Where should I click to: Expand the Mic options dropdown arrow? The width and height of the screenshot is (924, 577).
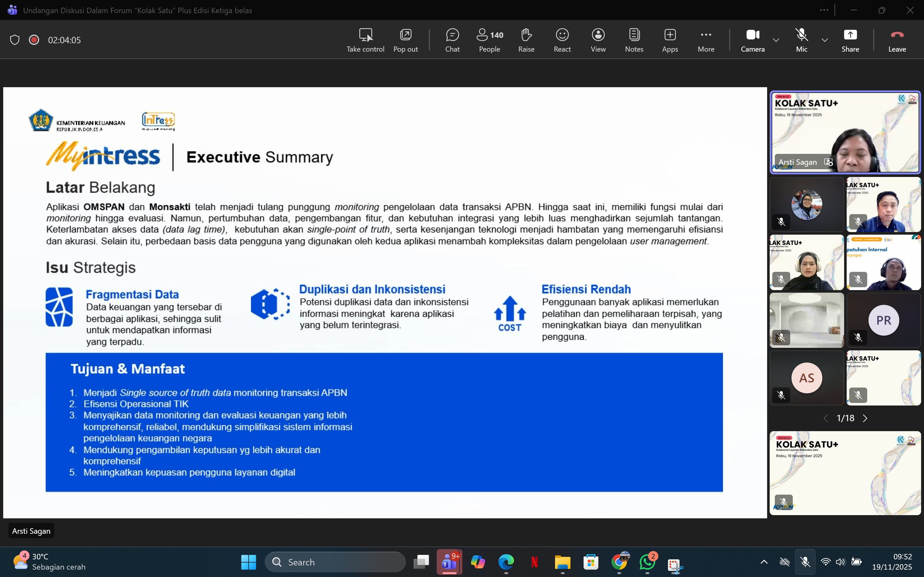[x=825, y=40]
